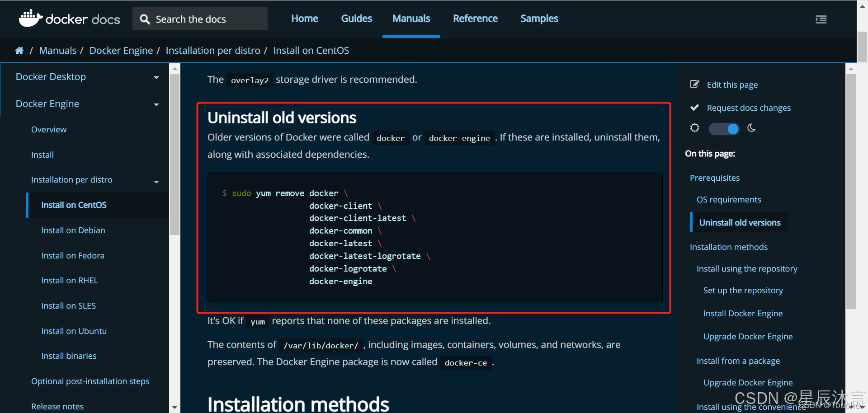The image size is (868, 413).
Task: Click the Installation methods main heading
Action: point(298,404)
